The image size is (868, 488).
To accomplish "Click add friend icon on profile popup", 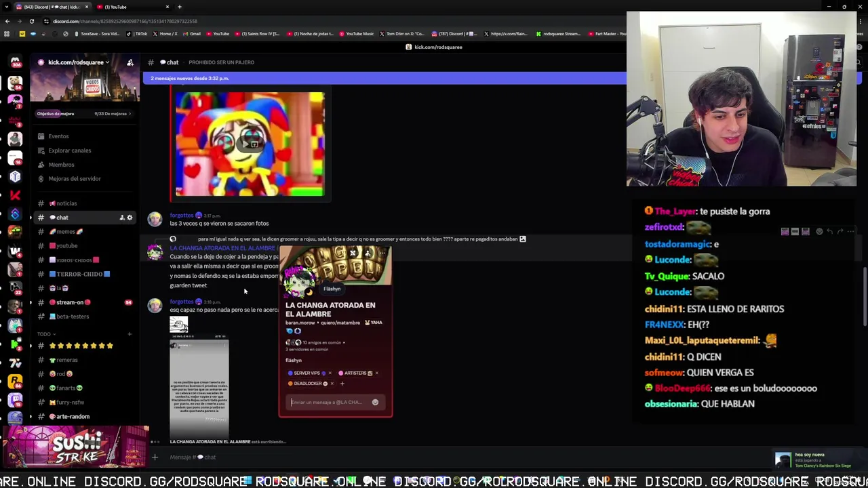I will [x=368, y=253].
